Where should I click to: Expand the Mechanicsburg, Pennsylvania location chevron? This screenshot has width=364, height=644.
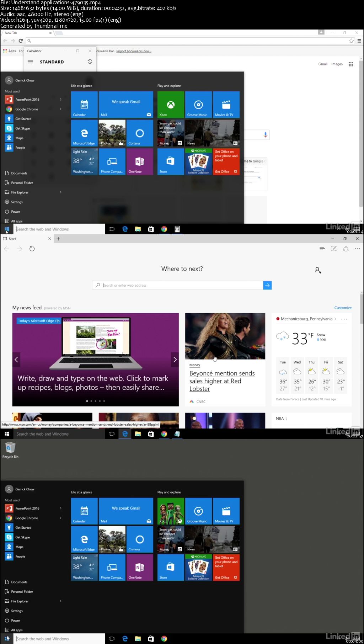(x=335, y=319)
